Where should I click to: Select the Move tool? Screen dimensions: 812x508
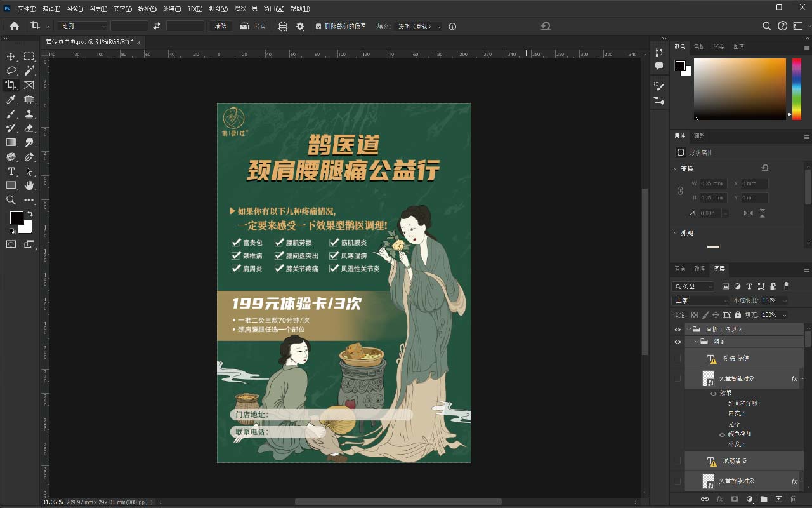click(x=11, y=57)
